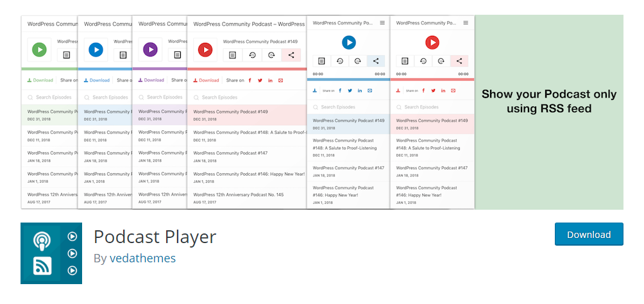644x304 pixels.
Task: Select 'WordPress 12th Anniversary Podcast No. 145'
Action: 247,198
